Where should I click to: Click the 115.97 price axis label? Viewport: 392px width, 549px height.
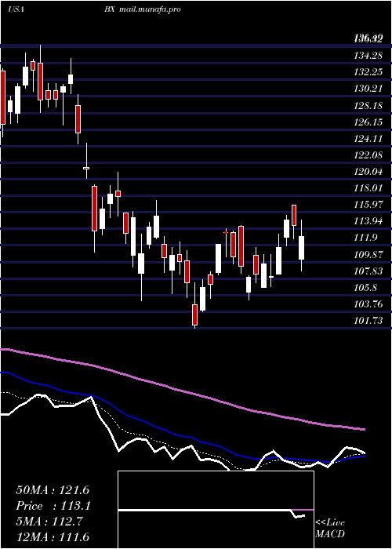[x=368, y=205]
